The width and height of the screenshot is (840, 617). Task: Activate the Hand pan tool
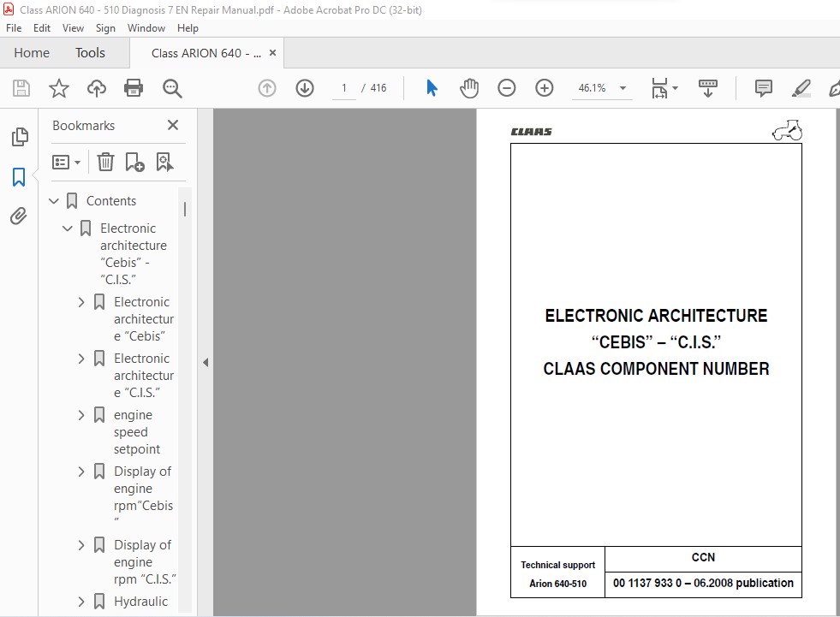click(469, 88)
